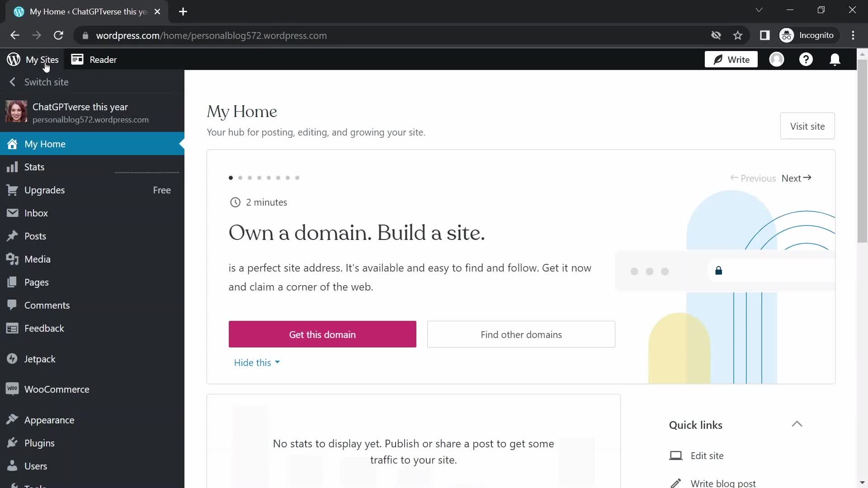Click the Write button in top bar
The height and width of the screenshot is (488, 868).
coord(731,60)
